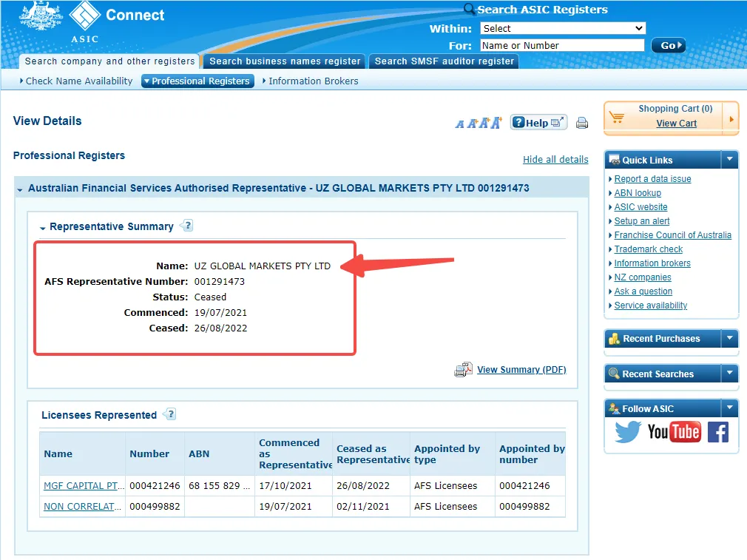
Task: Collapse the Australian Financial Services Authorised Representative section
Action: point(20,189)
